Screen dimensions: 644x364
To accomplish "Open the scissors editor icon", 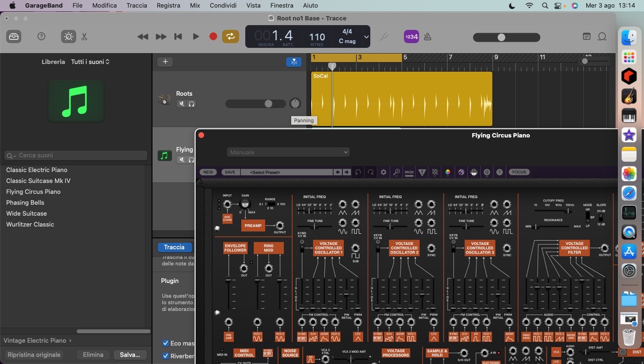I will point(84,36).
